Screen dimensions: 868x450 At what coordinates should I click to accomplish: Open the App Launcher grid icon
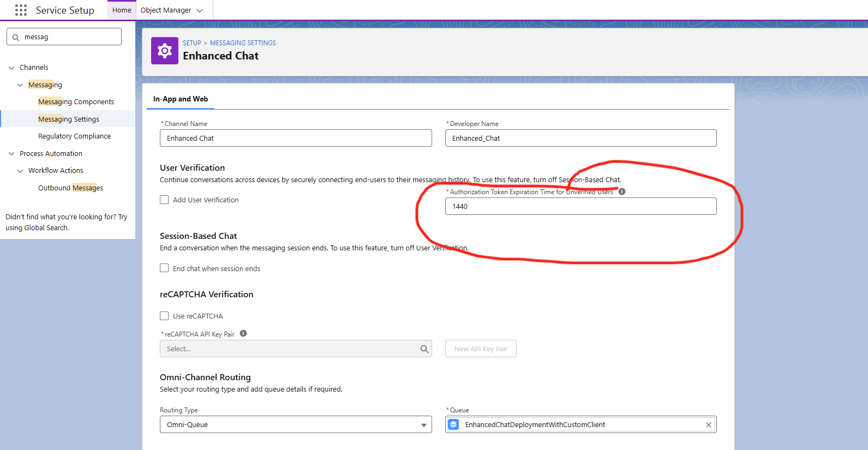21,10
